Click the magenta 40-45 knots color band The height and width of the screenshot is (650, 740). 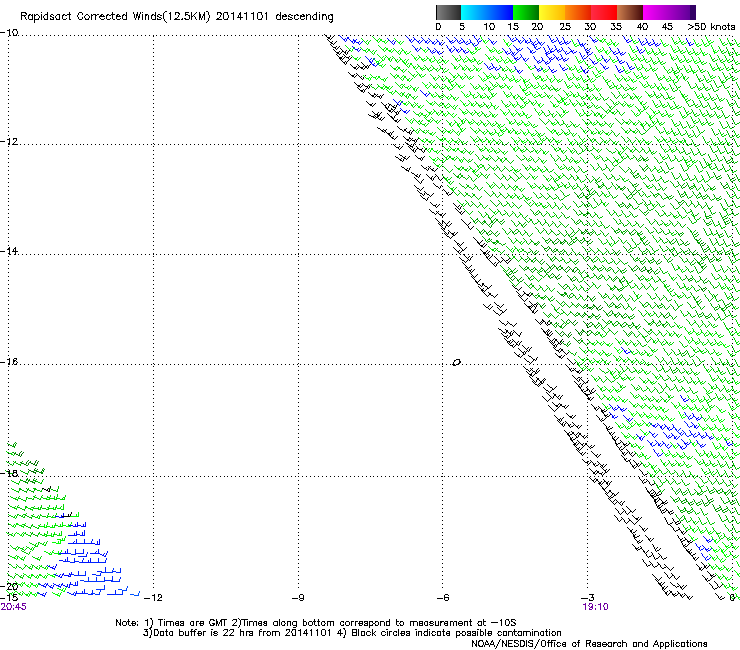tap(656, 12)
